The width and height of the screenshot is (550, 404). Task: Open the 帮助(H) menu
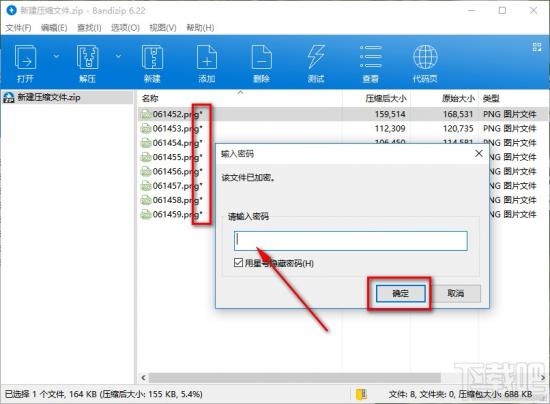click(x=200, y=28)
